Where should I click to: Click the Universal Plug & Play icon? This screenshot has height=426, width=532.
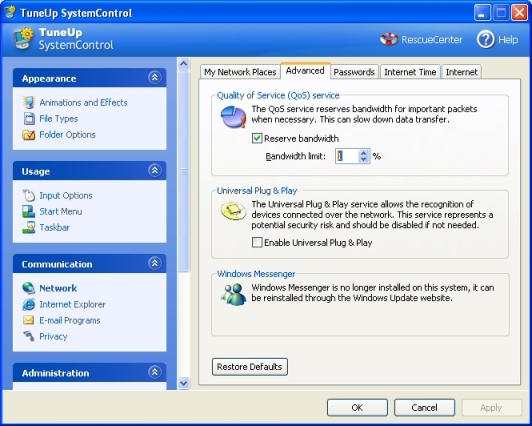coord(233,211)
